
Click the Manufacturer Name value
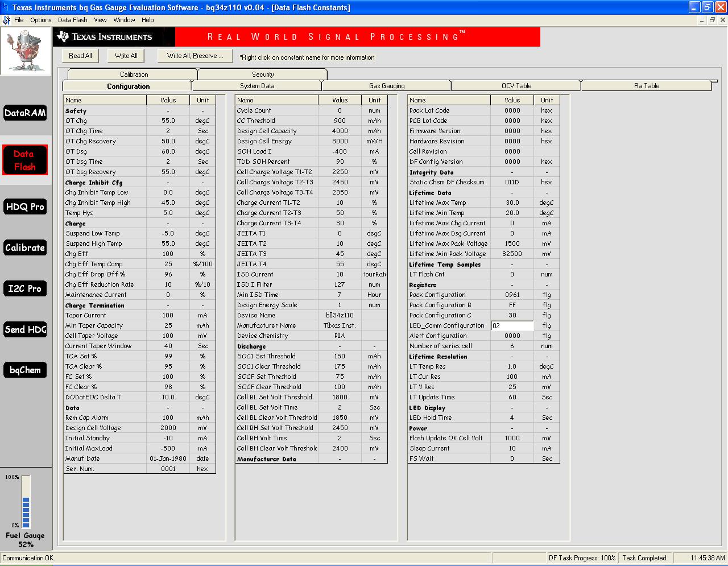click(340, 325)
